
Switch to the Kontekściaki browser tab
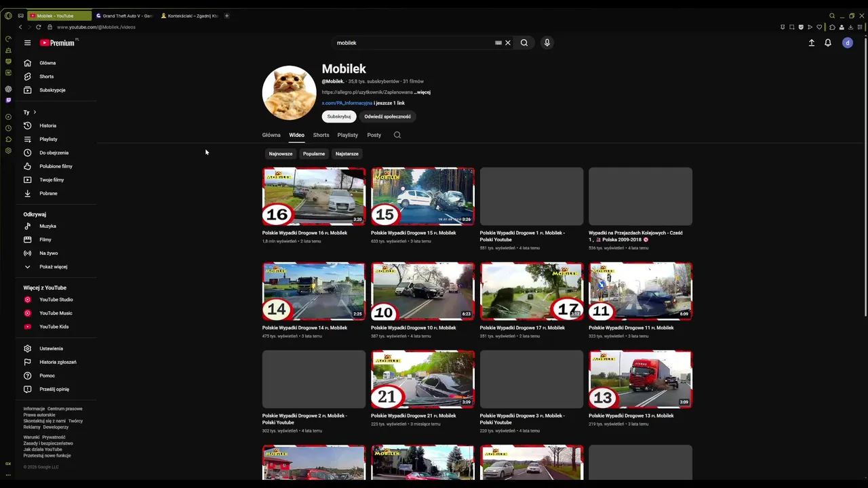190,16
